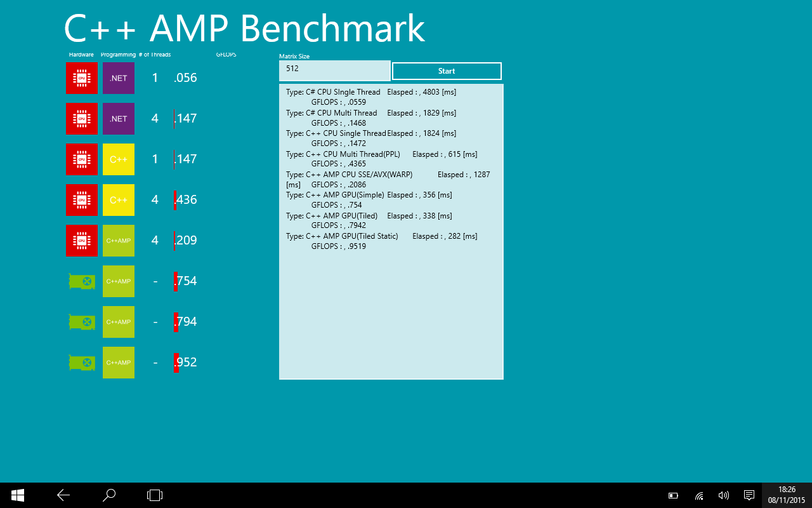The height and width of the screenshot is (508, 812).
Task: Select the C++AMP tile in the .952 row
Action: [x=119, y=363]
